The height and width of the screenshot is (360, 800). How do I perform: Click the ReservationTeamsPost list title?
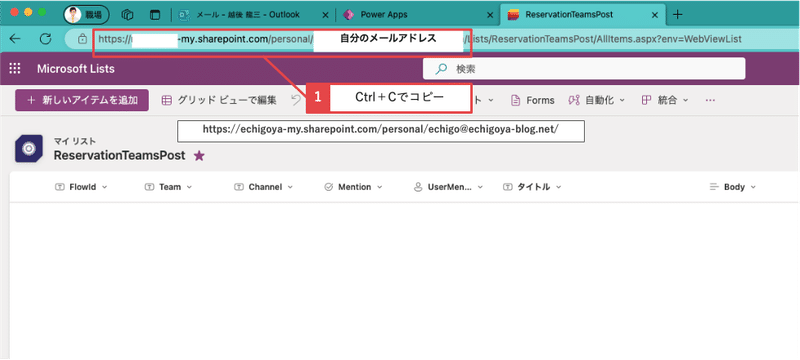tap(119, 156)
